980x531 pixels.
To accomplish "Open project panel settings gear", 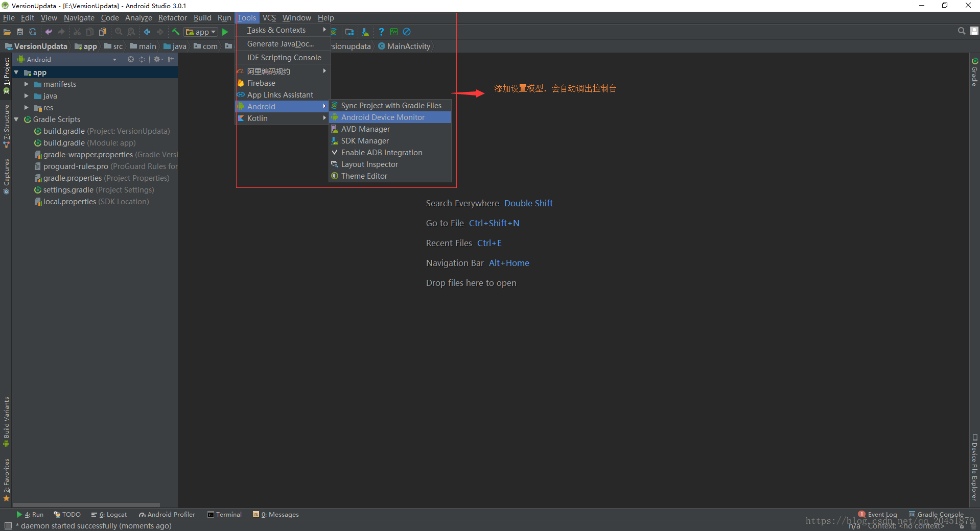I will 158,59.
